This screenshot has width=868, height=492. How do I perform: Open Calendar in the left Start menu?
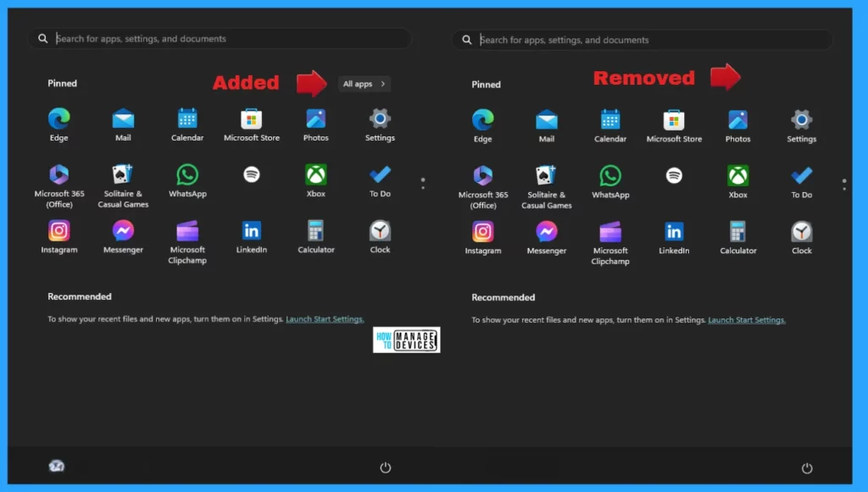[x=187, y=125]
